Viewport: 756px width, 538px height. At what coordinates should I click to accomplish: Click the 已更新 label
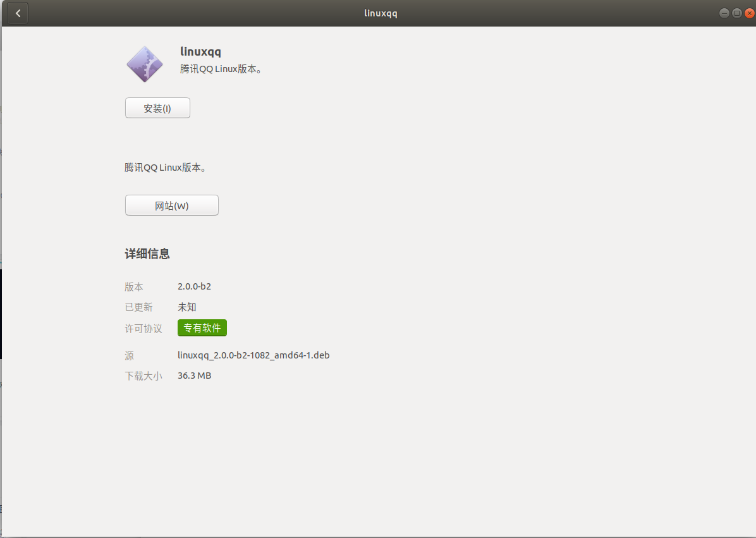pyautogui.click(x=139, y=307)
